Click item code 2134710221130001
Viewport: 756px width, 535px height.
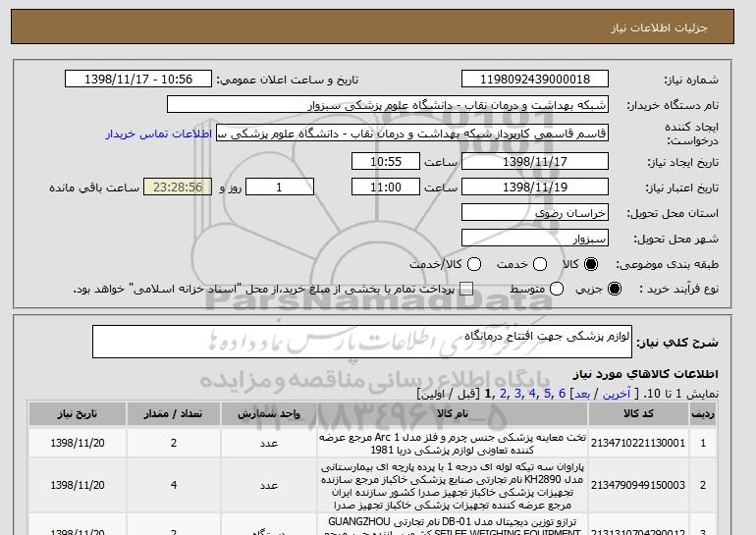coord(638,443)
